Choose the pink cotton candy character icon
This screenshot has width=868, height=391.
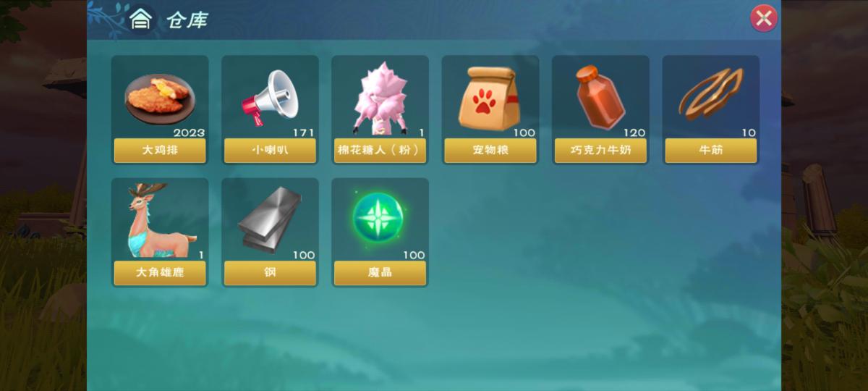pyautogui.click(x=380, y=98)
